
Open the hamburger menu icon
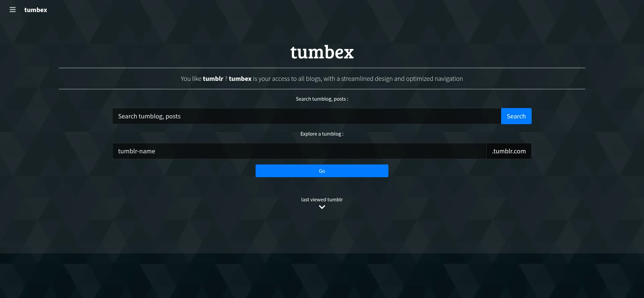[13, 10]
